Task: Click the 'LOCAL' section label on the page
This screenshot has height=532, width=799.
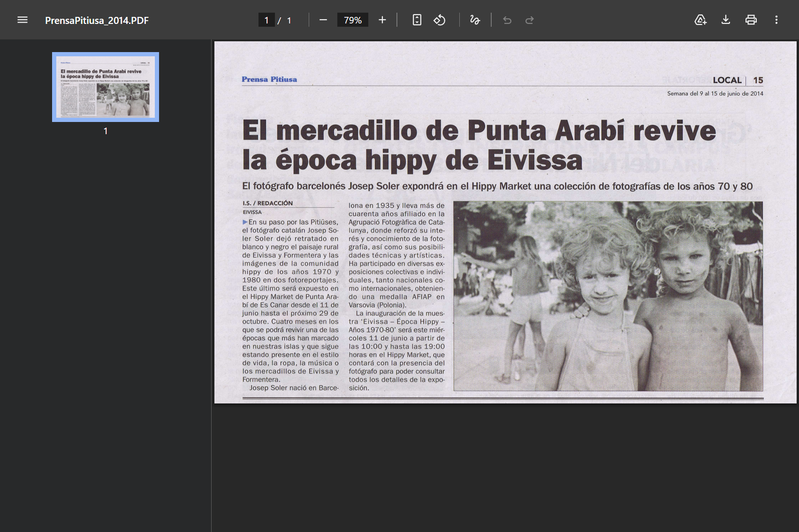Action: [727, 80]
